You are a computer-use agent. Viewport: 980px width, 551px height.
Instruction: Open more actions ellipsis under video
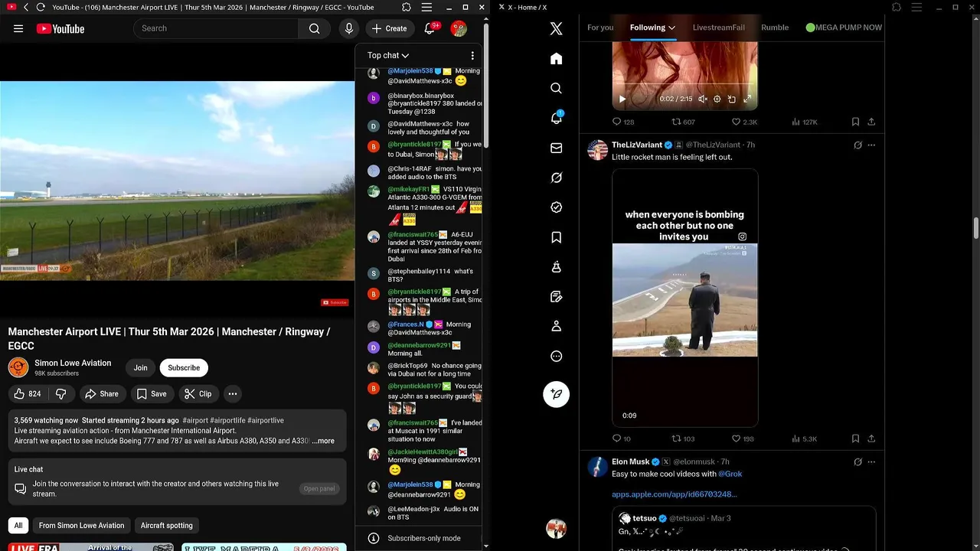(x=232, y=393)
